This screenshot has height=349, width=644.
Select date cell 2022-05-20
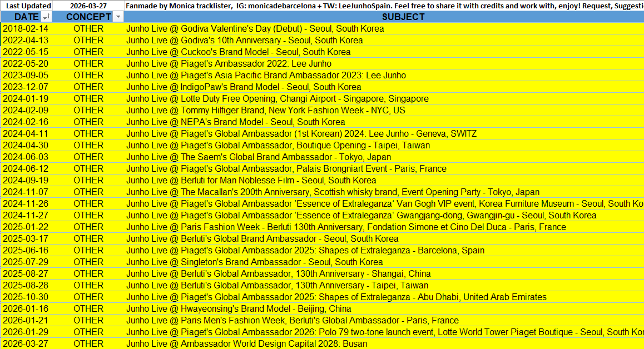(27, 64)
